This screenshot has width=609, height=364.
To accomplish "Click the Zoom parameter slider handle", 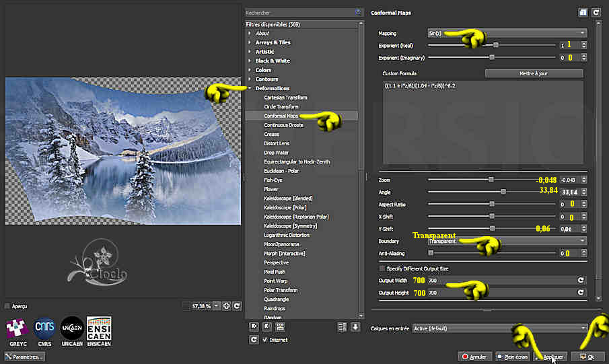I will click(491, 180).
